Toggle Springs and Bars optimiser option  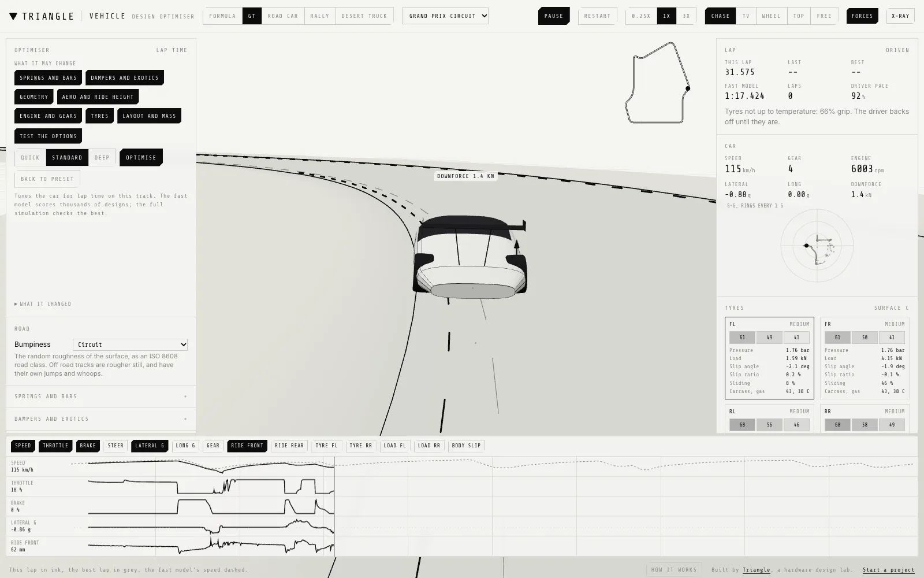(48, 78)
